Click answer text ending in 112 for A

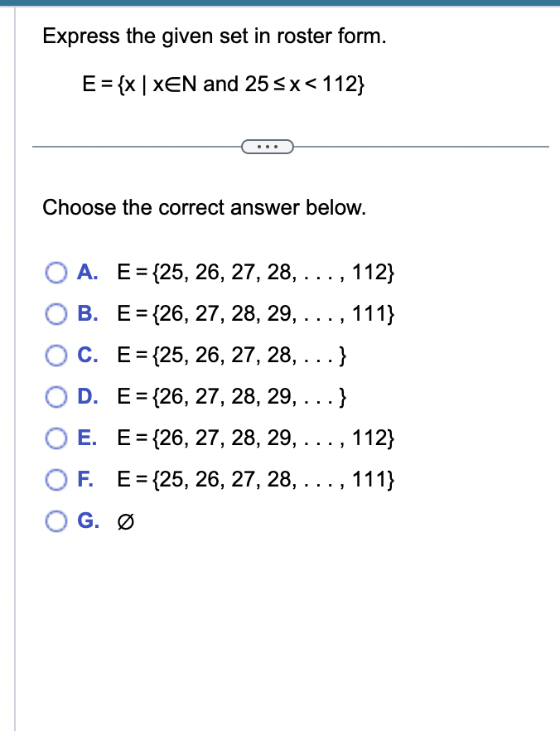click(256, 272)
